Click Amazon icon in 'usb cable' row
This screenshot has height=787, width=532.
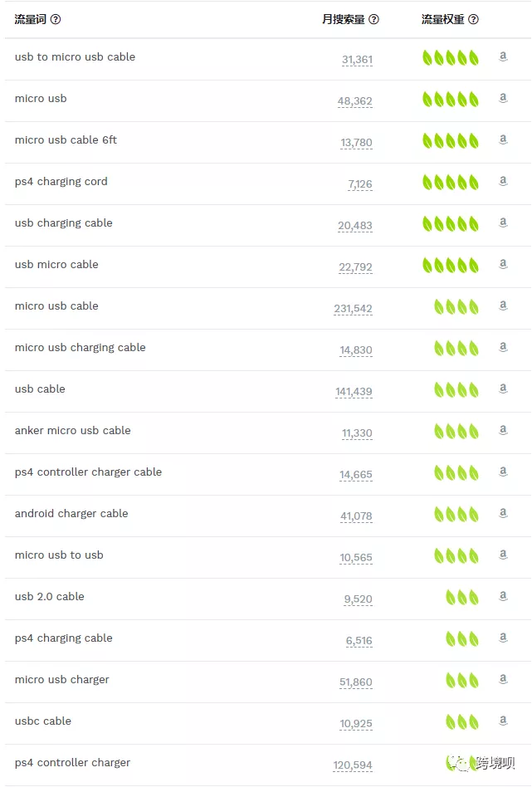tap(503, 389)
